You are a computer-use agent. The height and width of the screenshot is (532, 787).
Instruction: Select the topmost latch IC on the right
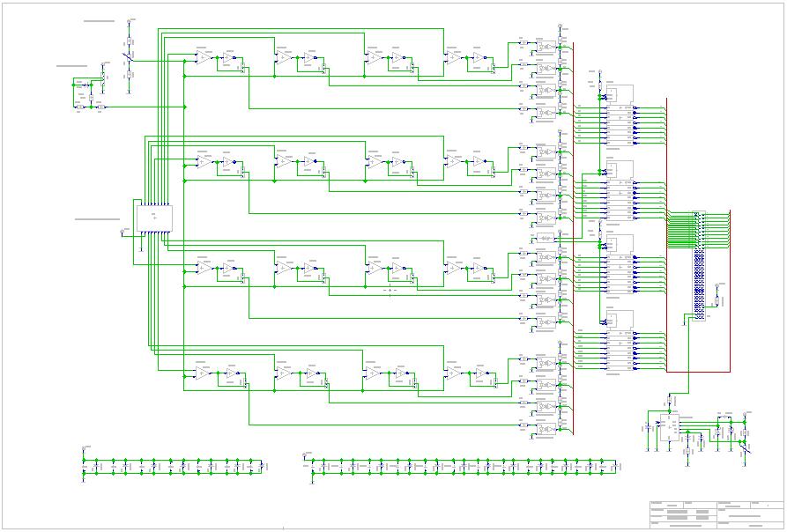(x=621, y=109)
